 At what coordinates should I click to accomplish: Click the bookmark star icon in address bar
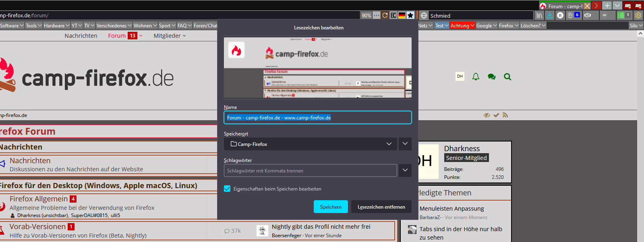pyautogui.click(x=410, y=15)
